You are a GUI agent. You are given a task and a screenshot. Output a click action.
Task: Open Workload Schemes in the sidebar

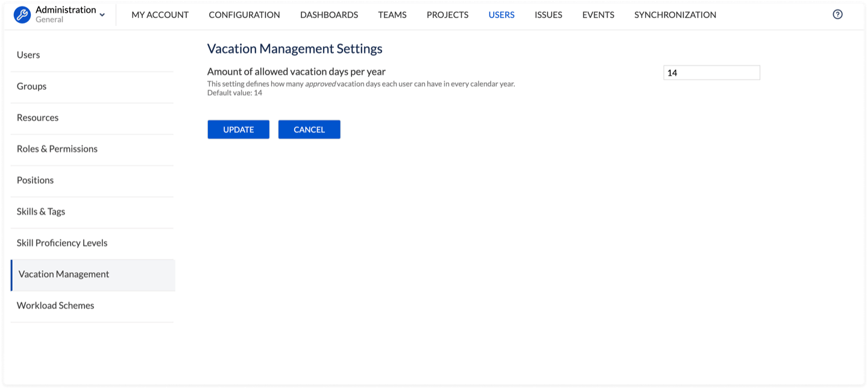55,306
